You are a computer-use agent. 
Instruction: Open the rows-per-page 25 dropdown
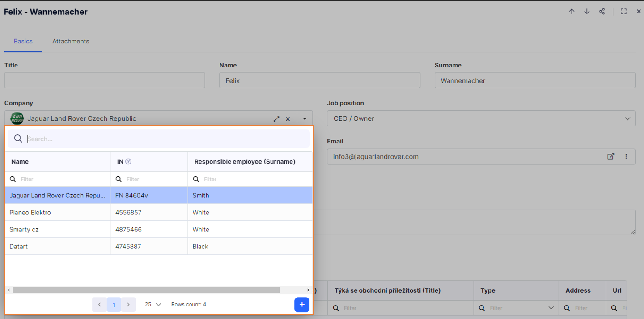point(153,305)
